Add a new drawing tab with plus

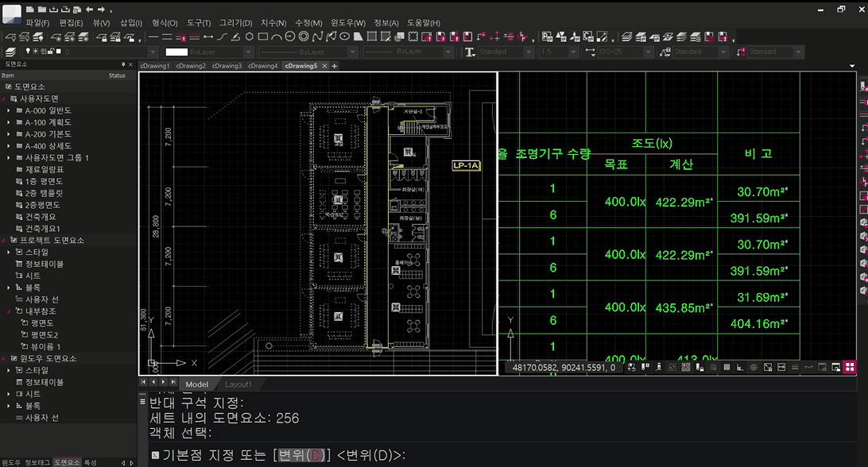pyautogui.click(x=335, y=66)
